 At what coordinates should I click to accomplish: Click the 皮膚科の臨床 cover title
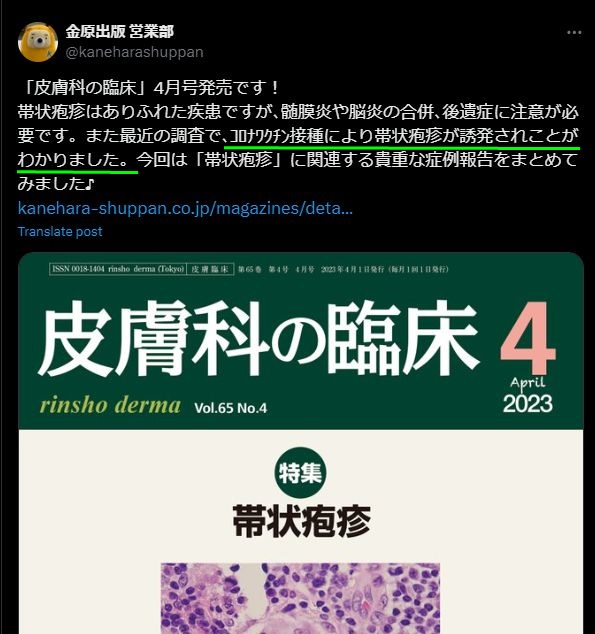coord(259,339)
